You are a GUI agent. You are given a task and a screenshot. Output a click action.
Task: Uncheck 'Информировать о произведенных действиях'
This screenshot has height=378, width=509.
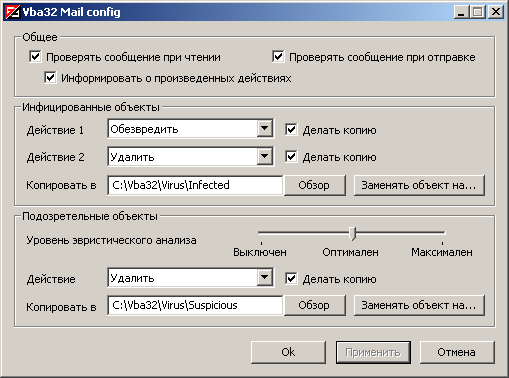coord(50,78)
